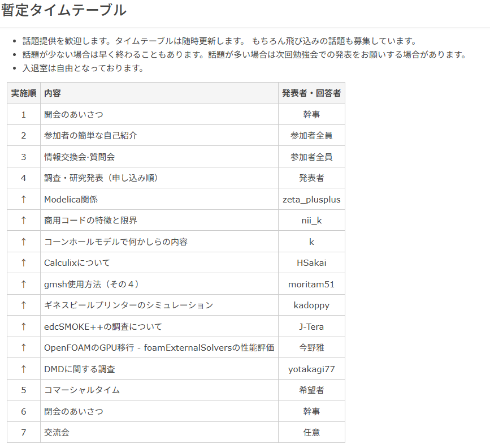Click the コマーシャルタイム cell
This screenshot has width=490, height=448.
tap(159, 390)
